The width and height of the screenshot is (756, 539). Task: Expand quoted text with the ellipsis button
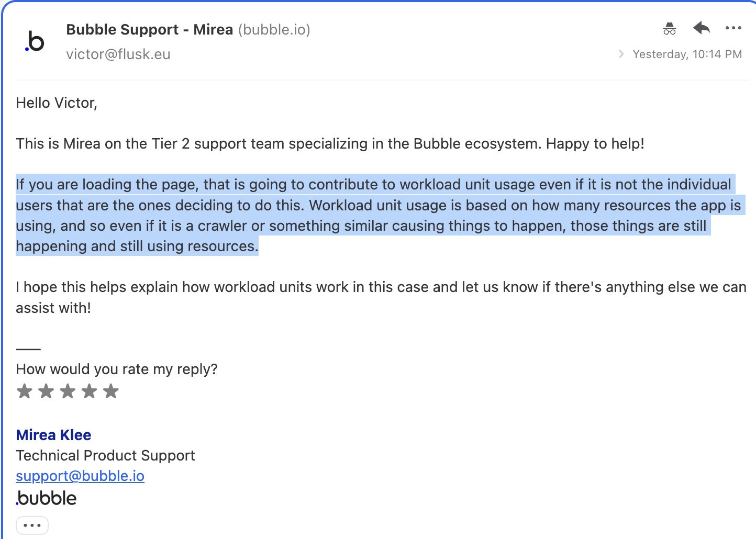pyautogui.click(x=32, y=525)
